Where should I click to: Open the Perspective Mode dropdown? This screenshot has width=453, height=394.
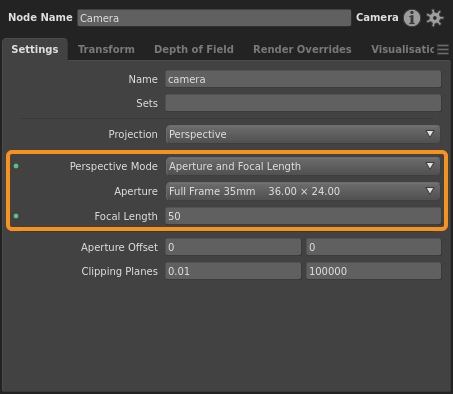click(303, 166)
